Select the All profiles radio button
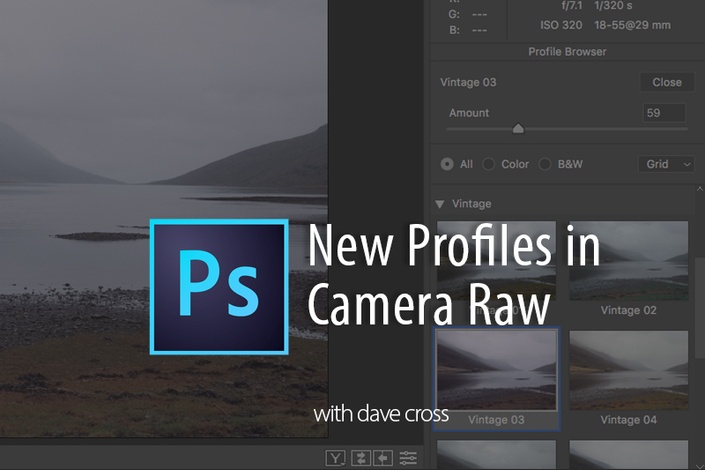This screenshot has width=705, height=470. pos(447,164)
